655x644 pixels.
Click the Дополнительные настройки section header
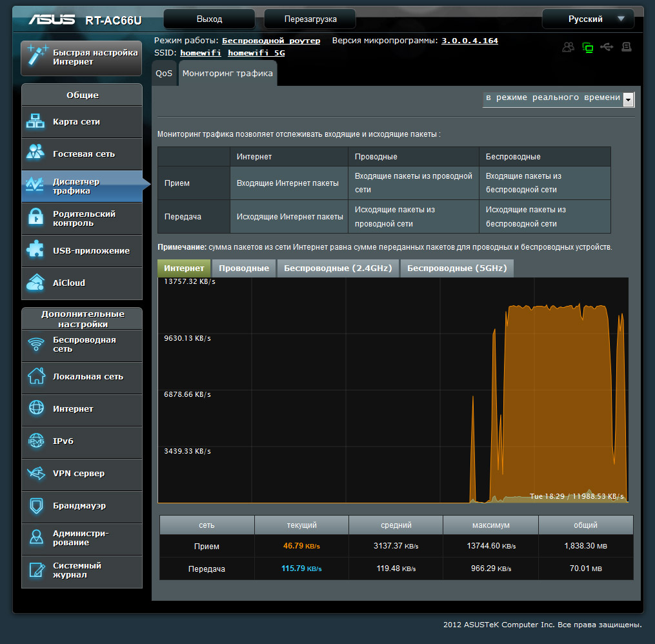point(82,319)
